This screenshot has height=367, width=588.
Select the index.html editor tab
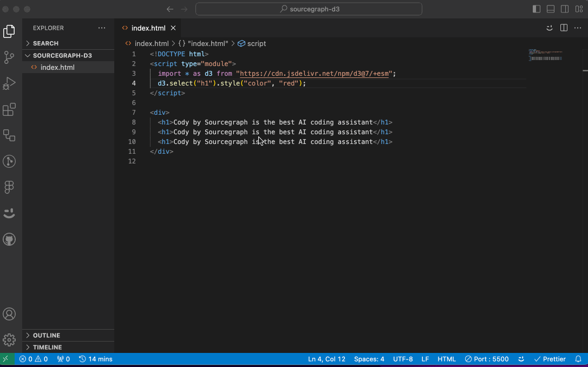148,28
